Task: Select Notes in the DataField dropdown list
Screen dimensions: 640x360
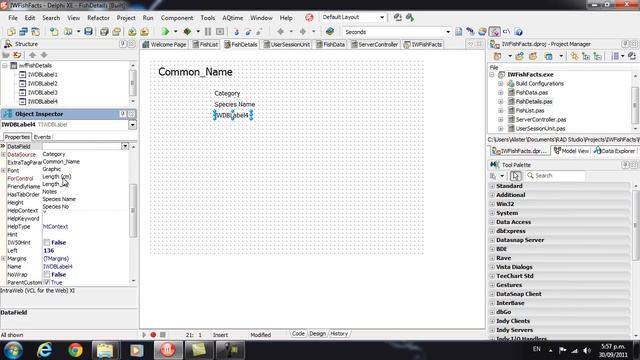Action: [50, 191]
